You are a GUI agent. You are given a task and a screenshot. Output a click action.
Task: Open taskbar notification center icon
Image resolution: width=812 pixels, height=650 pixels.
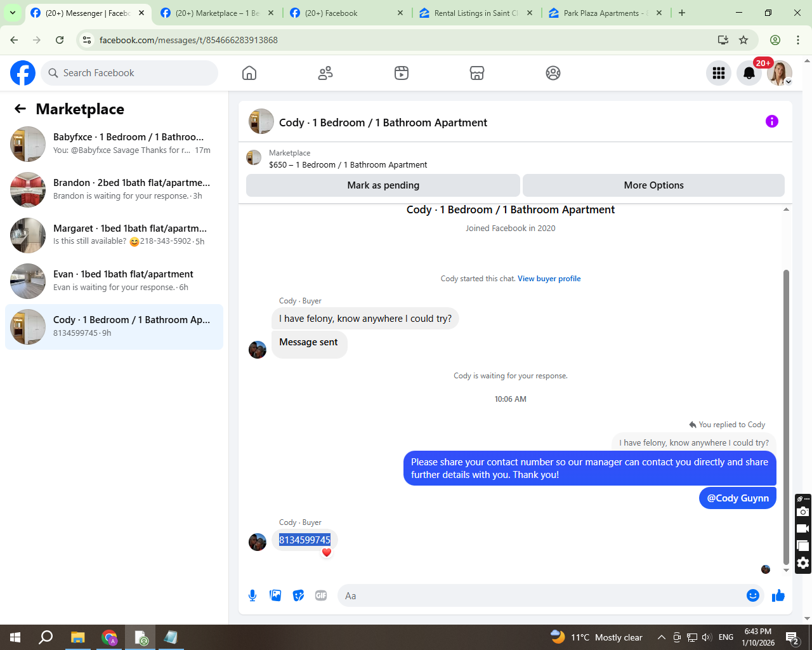pos(792,637)
